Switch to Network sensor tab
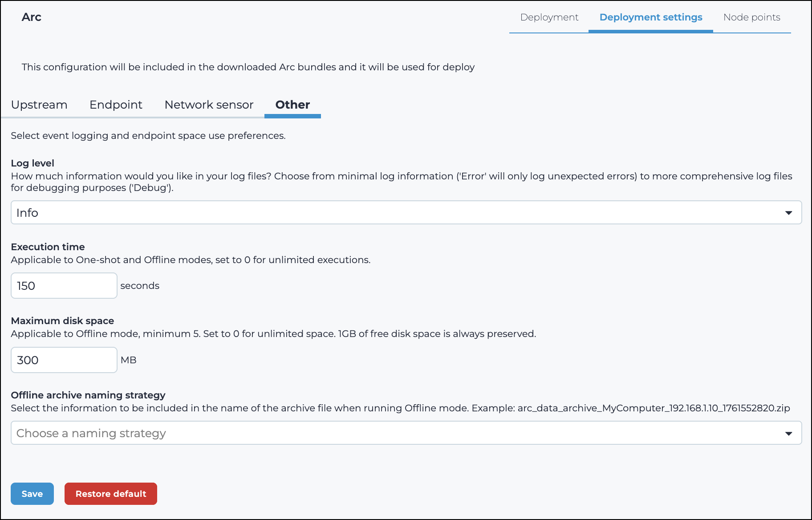 click(x=209, y=105)
